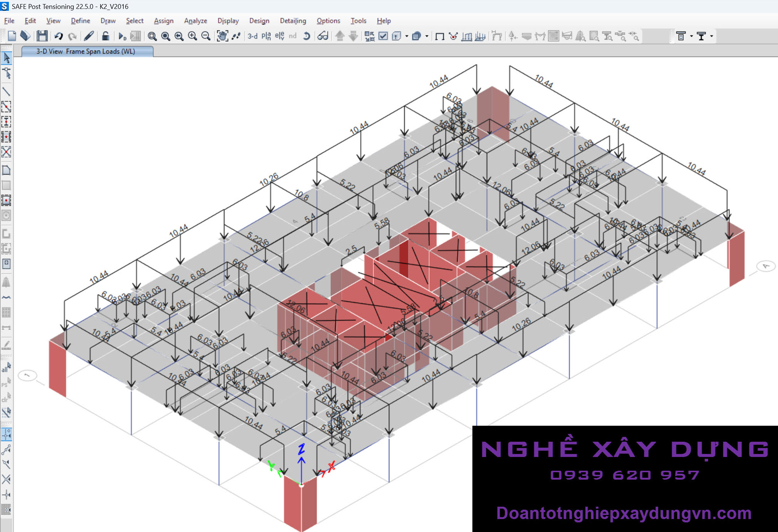
Task: Click the glasses Object Shrink toggle icon
Action: [323, 36]
